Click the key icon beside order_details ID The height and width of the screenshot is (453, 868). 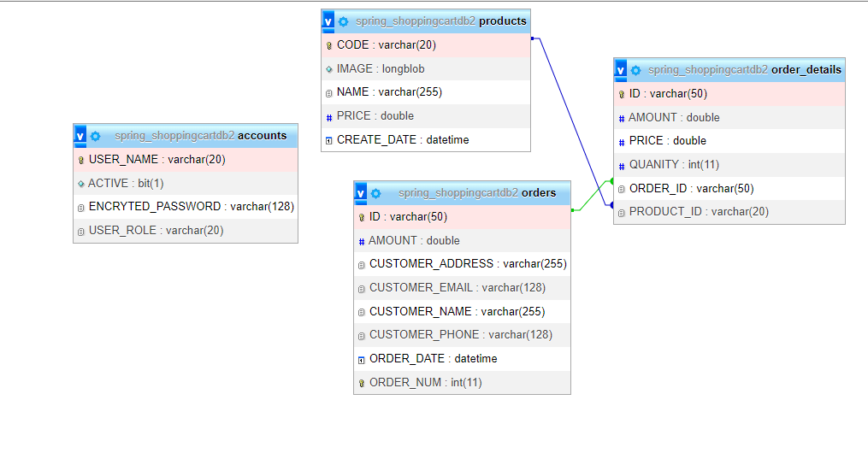[x=621, y=95]
